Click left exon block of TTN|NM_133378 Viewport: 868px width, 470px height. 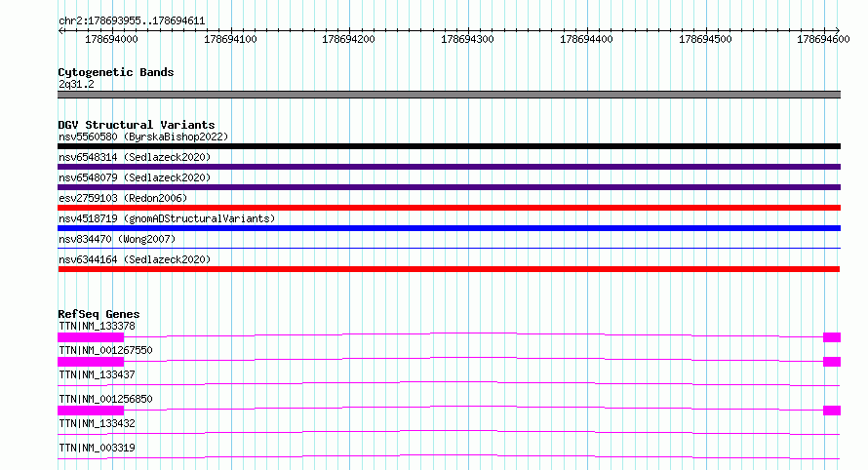[x=91, y=337]
